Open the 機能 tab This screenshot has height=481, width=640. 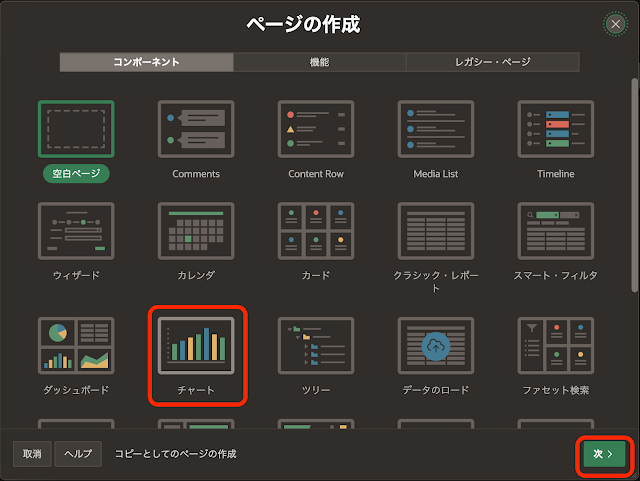[320, 62]
